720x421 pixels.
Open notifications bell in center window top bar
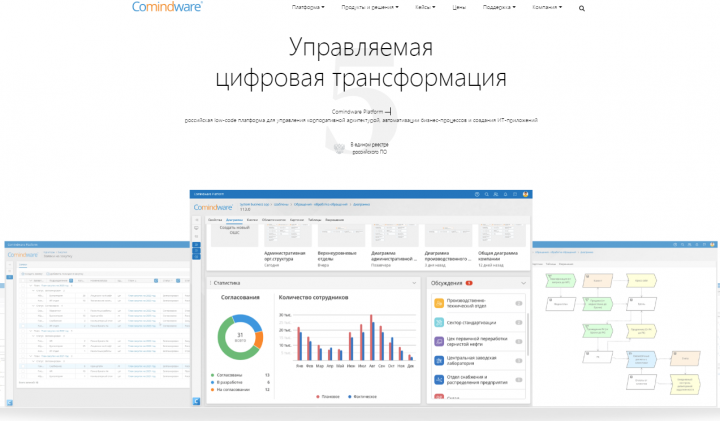(506, 194)
